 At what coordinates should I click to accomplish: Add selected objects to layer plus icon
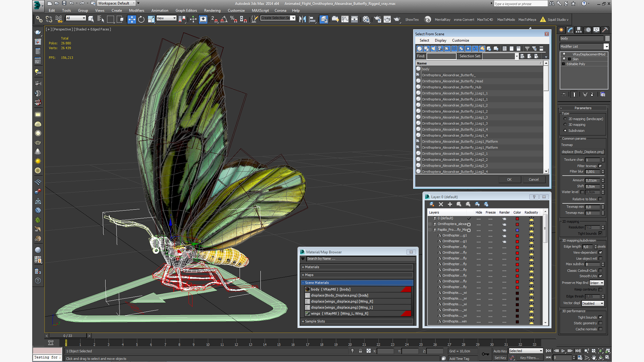(x=450, y=204)
